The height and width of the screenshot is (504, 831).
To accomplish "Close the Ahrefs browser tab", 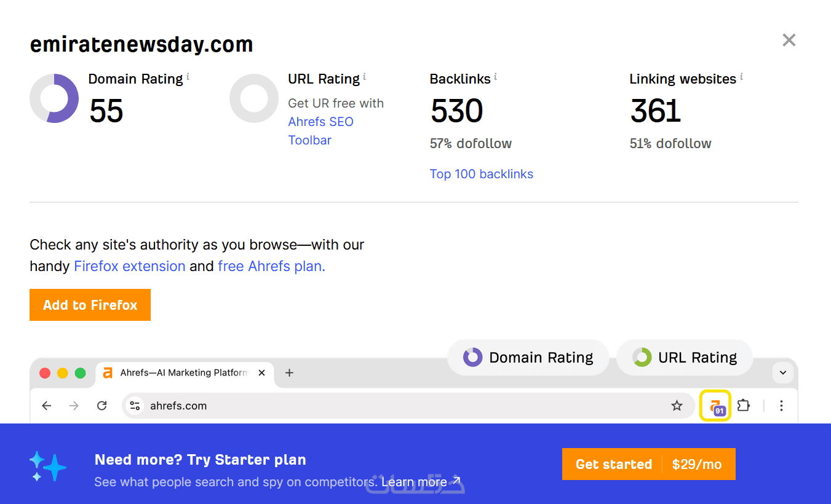I will [262, 373].
